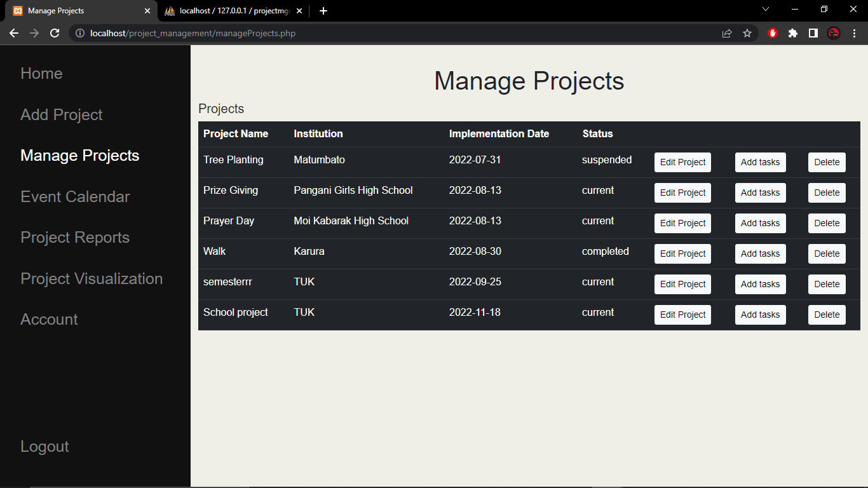
Task: Open the Project Visualization page
Action: tap(92, 279)
